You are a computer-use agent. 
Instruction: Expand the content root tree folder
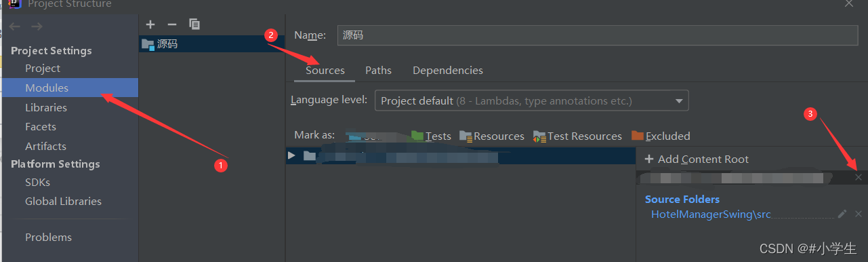point(291,156)
